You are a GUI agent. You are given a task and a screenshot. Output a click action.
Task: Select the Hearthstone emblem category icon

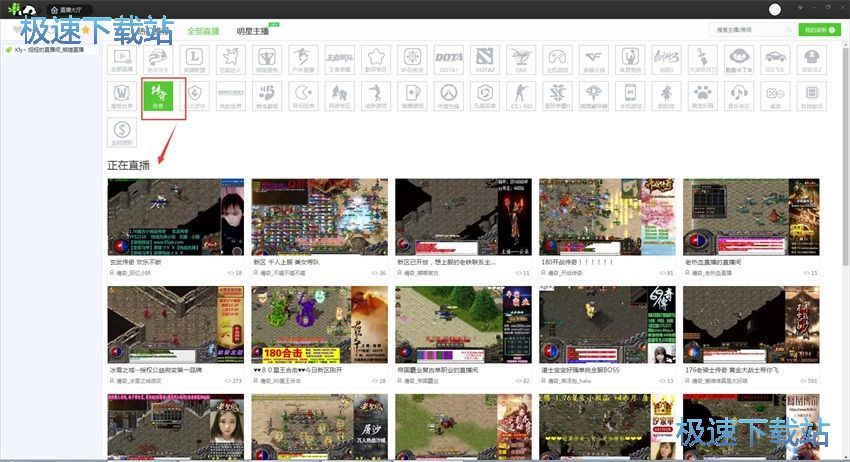(x=413, y=60)
